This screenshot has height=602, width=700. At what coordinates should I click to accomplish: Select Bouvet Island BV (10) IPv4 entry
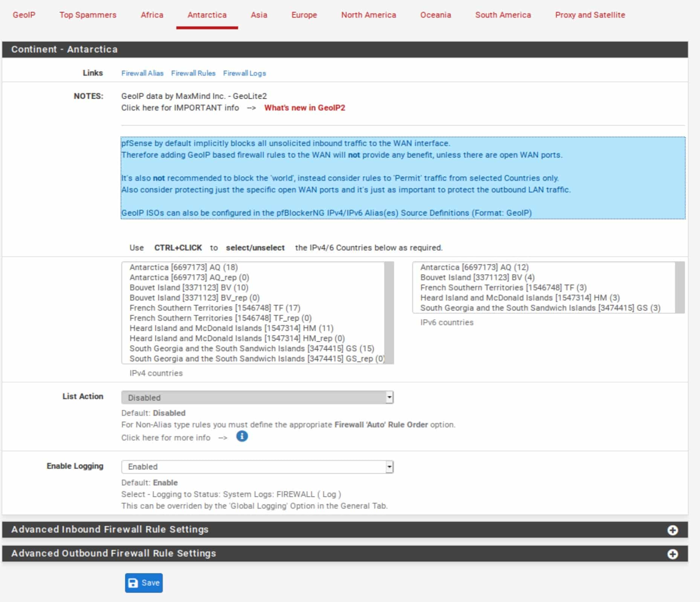253,287
